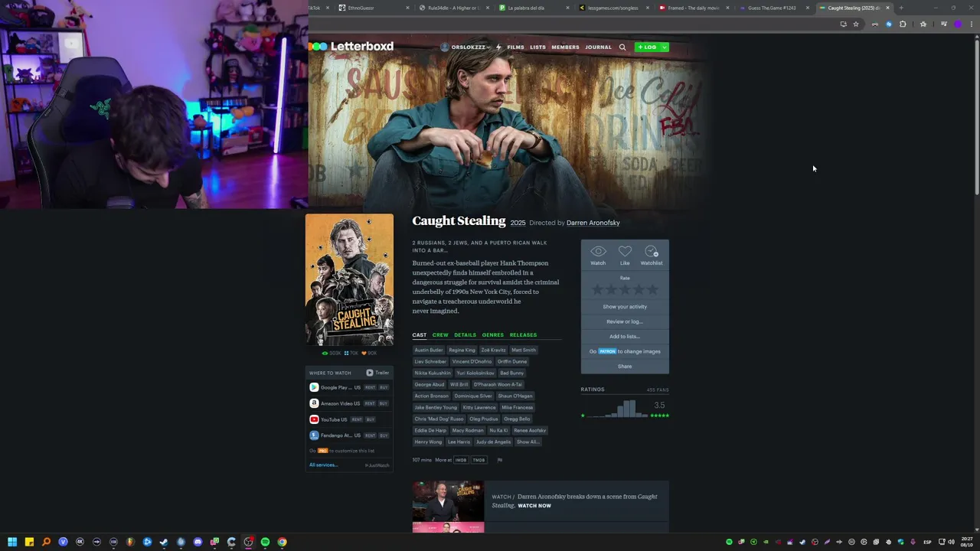Click the watched count 303K stat

pos(332,353)
